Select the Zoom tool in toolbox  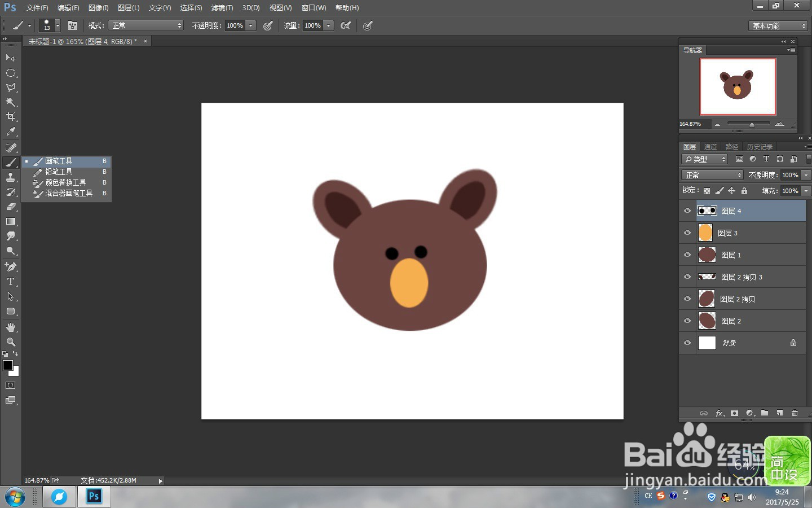click(11, 342)
